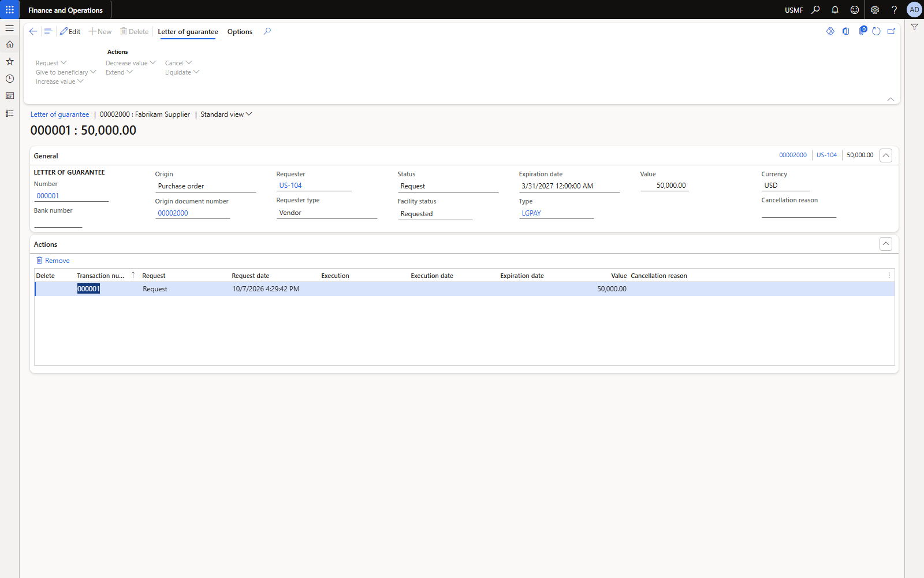924x578 pixels.
Task: Remove the selected action line
Action: (x=53, y=261)
